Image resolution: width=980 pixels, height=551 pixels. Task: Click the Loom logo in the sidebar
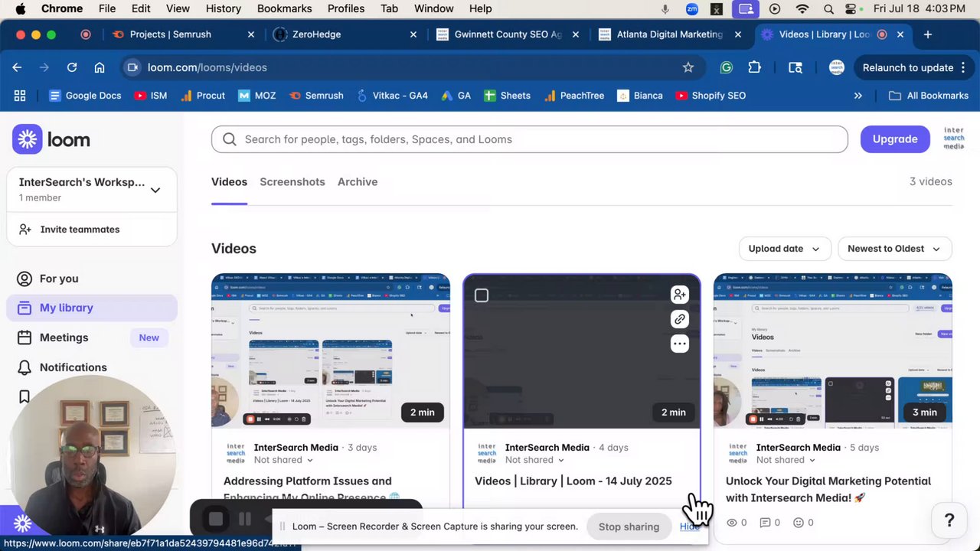pyautogui.click(x=51, y=139)
